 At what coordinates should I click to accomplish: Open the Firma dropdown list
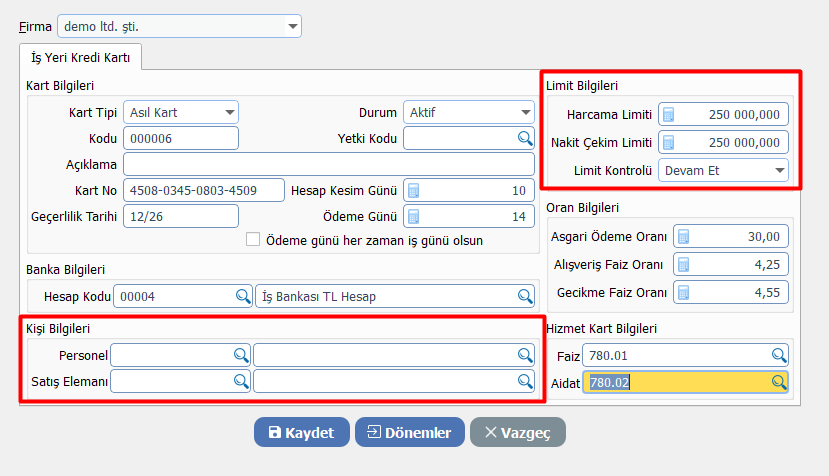tap(292, 25)
